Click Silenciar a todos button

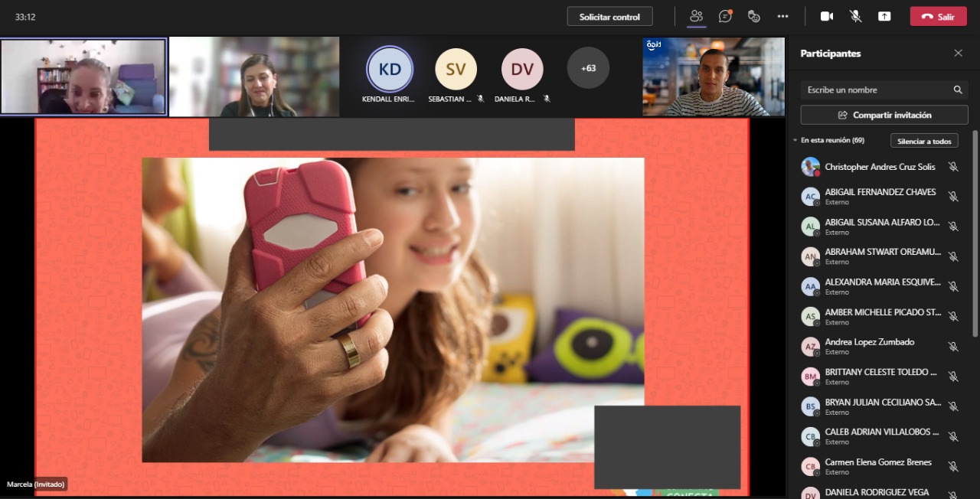pyautogui.click(x=923, y=141)
